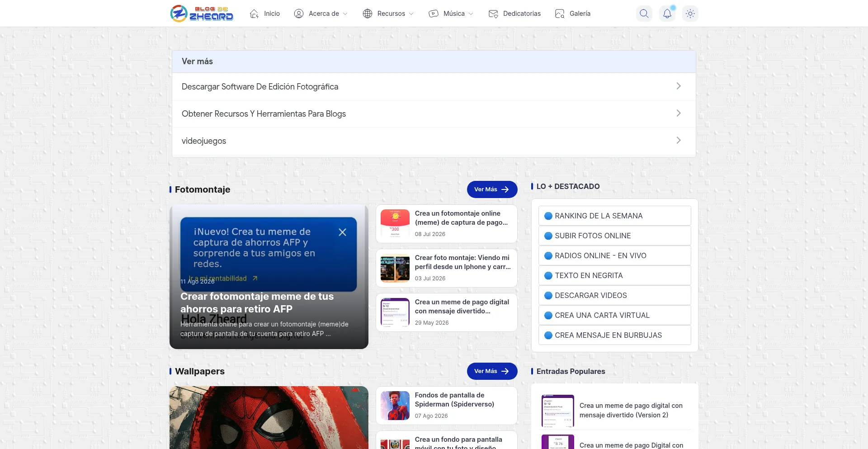Open Crea un meme de pago digital post
Viewport: 868px width, 449px height.
[x=462, y=307]
